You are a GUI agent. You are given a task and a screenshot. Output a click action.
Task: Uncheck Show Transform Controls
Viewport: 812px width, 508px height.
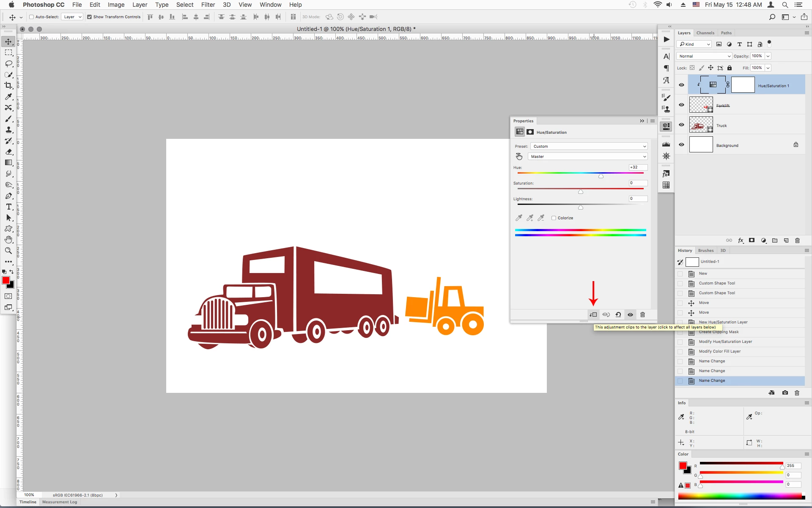pyautogui.click(x=89, y=17)
